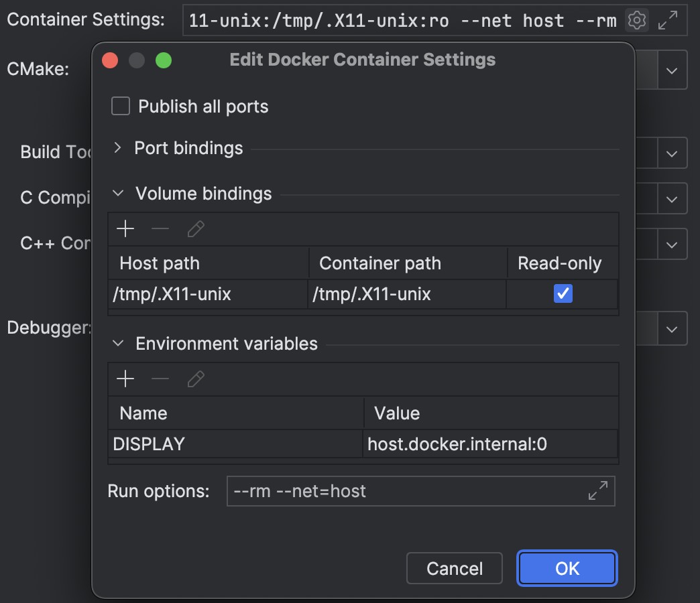The height and width of the screenshot is (603, 700).
Task: Enable Publish all ports checkbox
Action: pyautogui.click(x=121, y=107)
